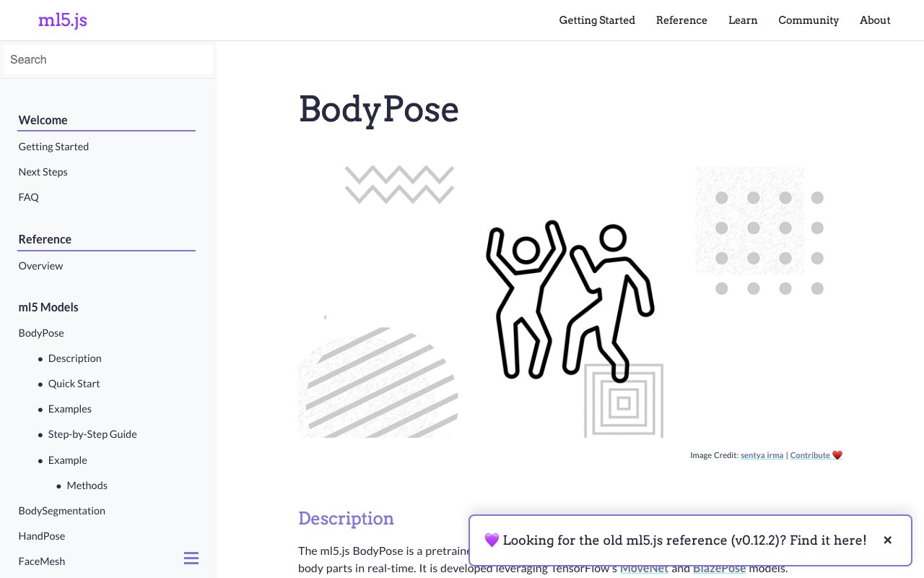Open the BlazePose link
Viewport: 924px width, 578px height.
[719, 569]
